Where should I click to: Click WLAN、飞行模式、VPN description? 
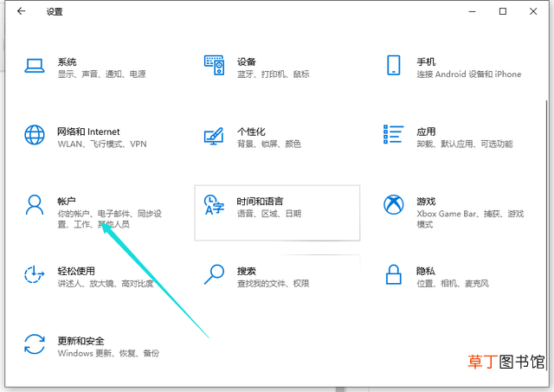point(102,145)
